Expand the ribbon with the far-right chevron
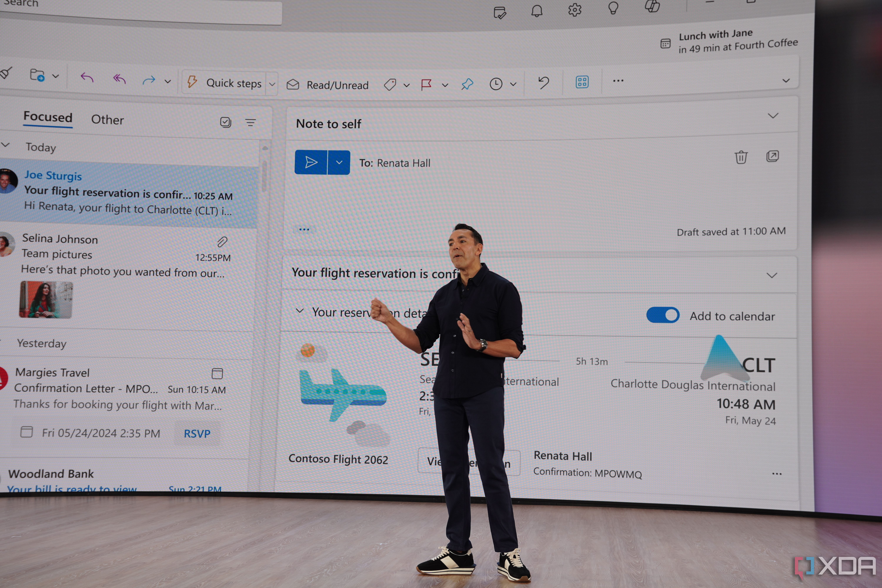This screenshot has height=588, width=882. [x=786, y=80]
